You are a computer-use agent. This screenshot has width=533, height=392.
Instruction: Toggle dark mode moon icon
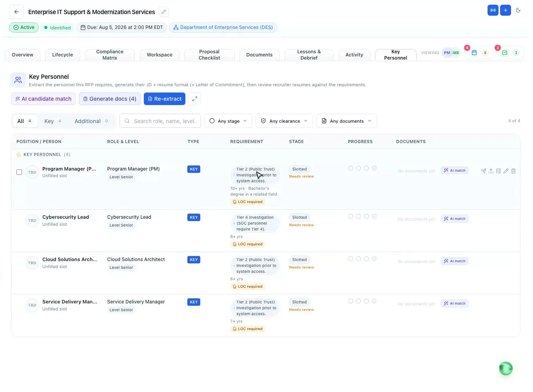(x=518, y=10)
